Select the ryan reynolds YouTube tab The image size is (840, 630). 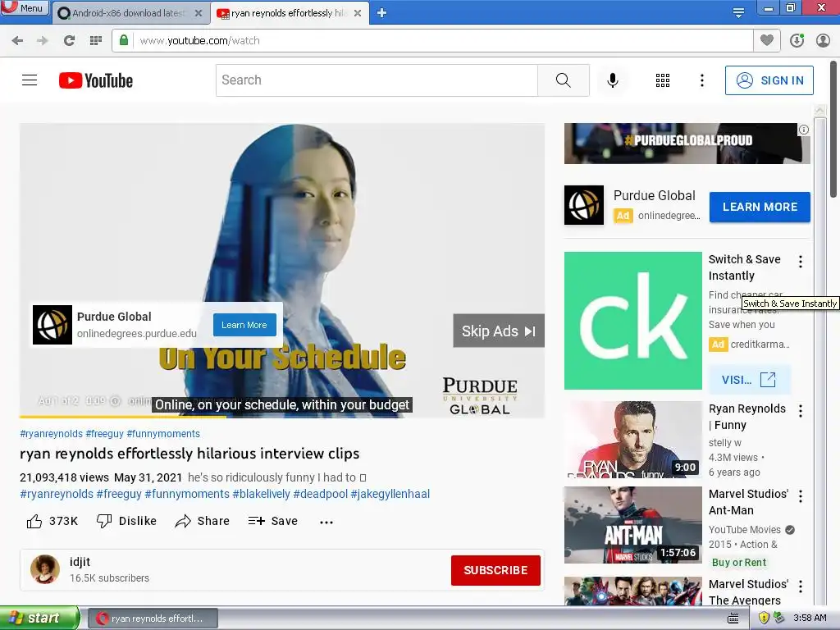click(x=288, y=13)
